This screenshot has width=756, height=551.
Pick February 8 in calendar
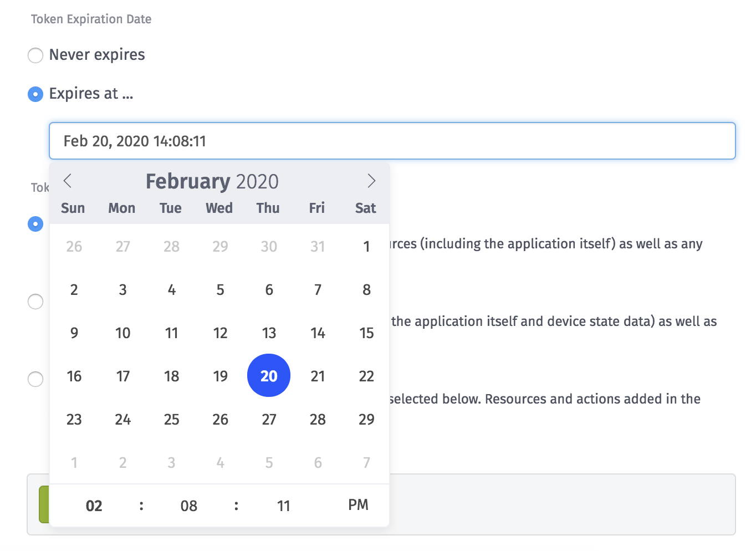(366, 289)
